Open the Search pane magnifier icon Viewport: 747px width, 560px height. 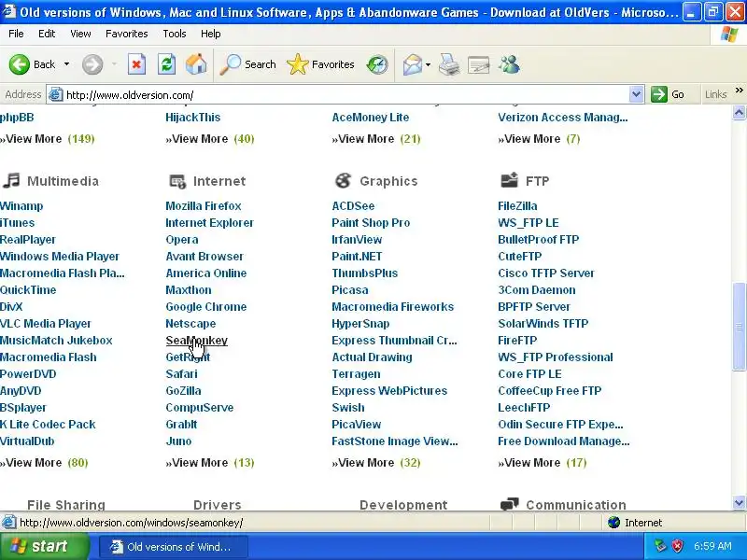[x=230, y=64]
